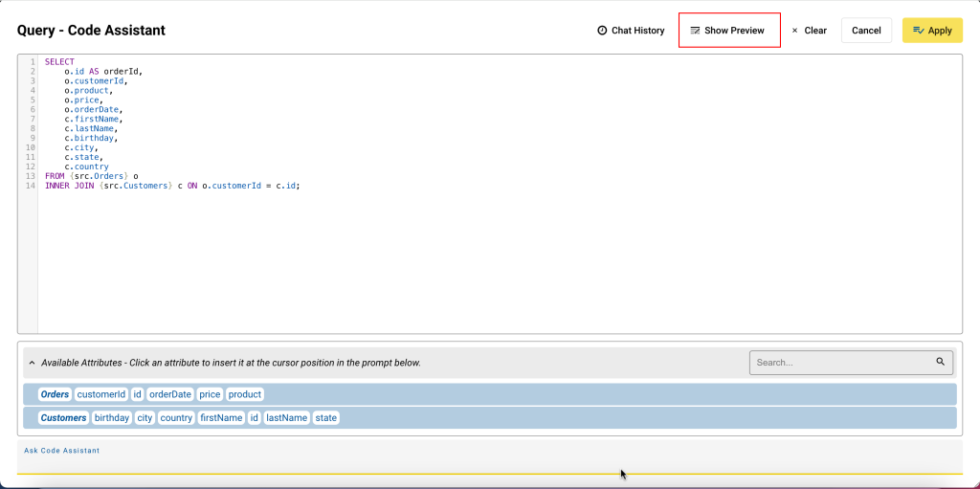The height and width of the screenshot is (489, 980).
Task: Click the magnifier icon in search box
Action: (x=940, y=362)
